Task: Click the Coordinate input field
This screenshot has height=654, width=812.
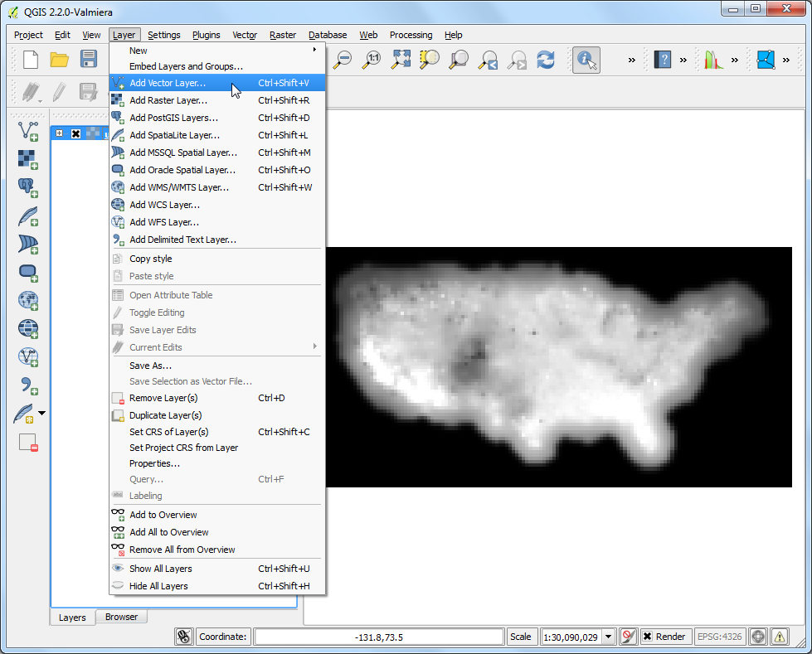Action: pyautogui.click(x=378, y=637)
